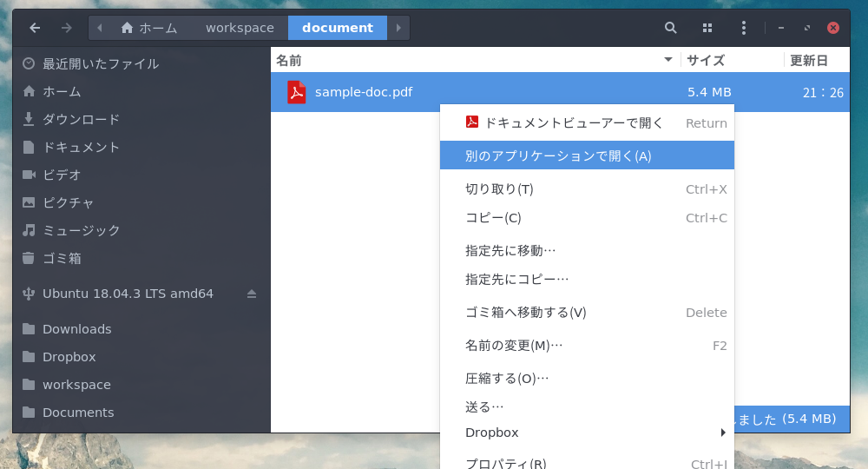Screen dimensions: 868x469
Task: Click the 5.4 MB size cell
Action: (709, 92)
